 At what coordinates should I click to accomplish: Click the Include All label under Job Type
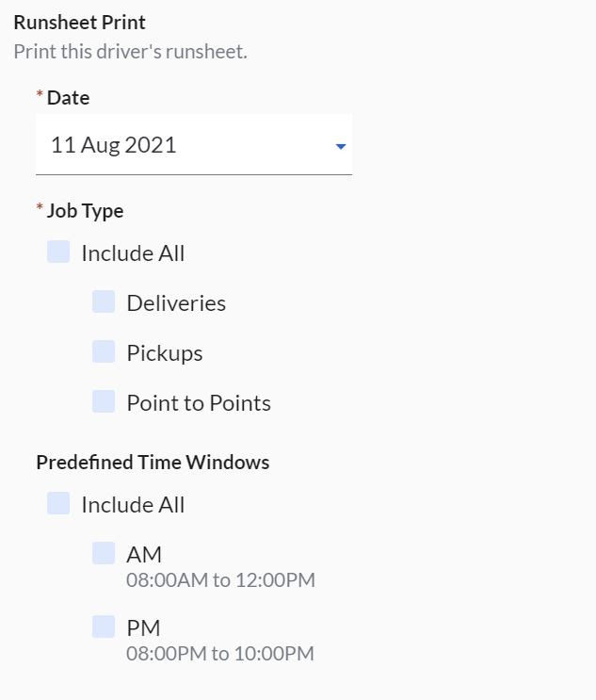tap(133, 253)
